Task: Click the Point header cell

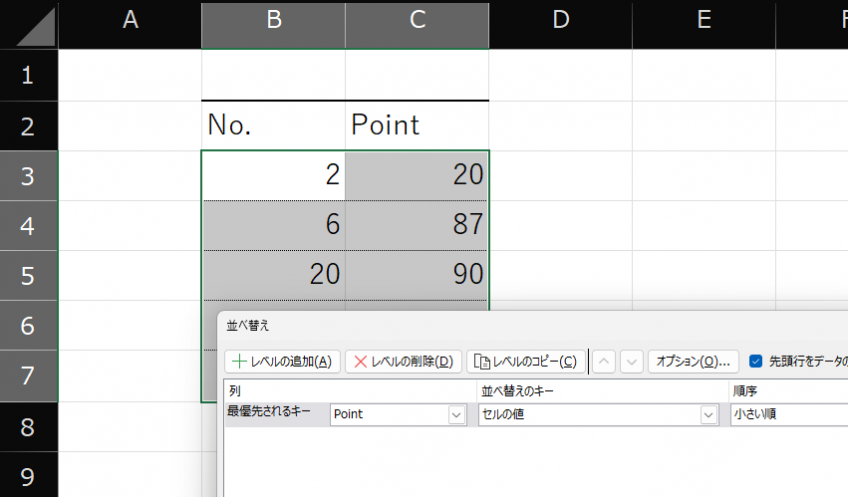Action: [x=417, y=125]
